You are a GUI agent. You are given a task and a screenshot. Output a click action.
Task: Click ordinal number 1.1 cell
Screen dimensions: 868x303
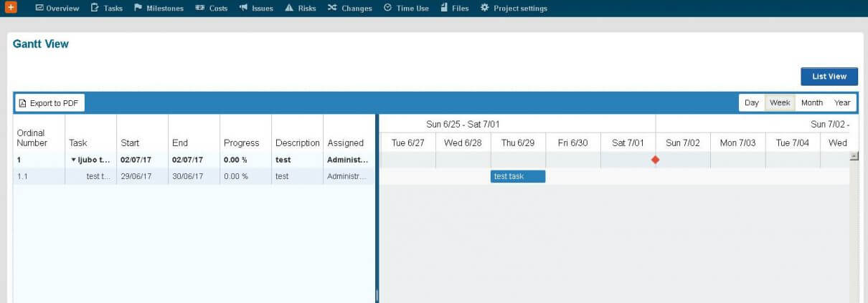click(x=39, y=176)
